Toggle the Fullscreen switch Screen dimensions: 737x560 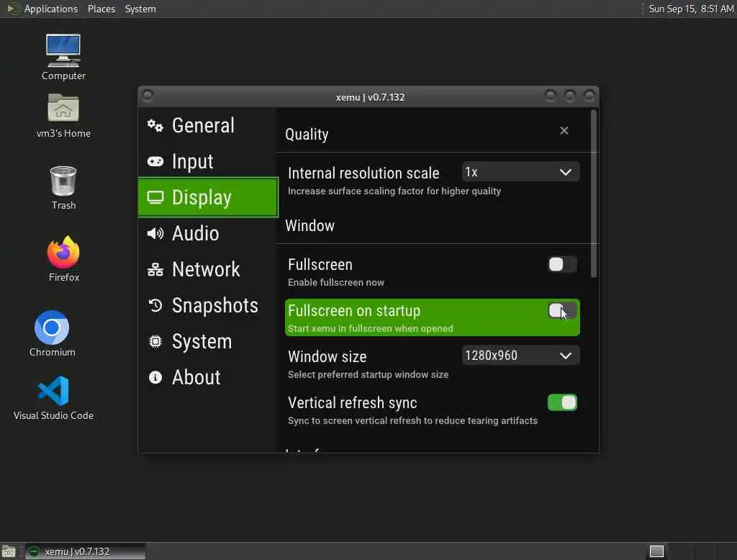562,264
